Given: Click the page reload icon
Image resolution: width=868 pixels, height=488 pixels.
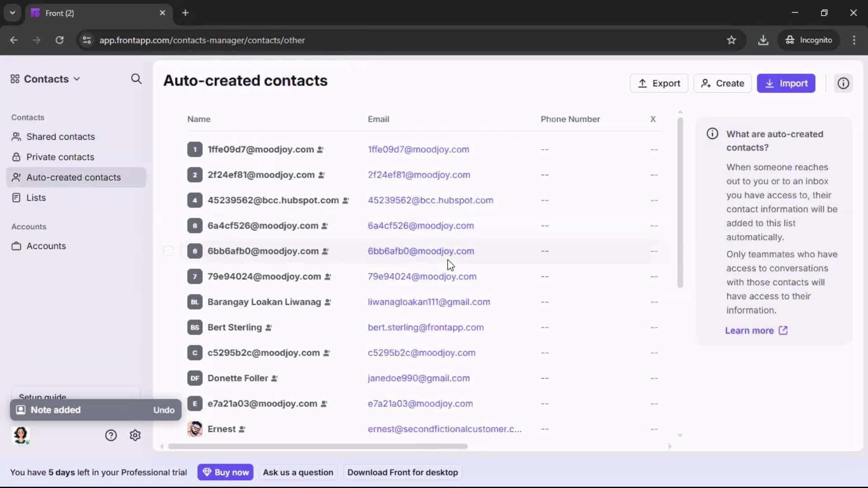Looking at the screenshot, I should pyautogui.click(x=59, y=40).
